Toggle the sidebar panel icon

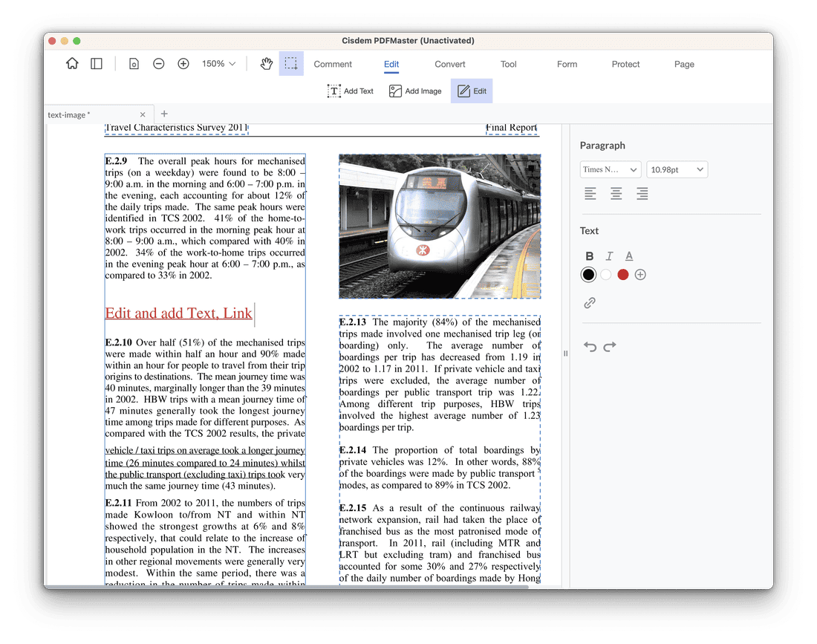tap(97, 64)
